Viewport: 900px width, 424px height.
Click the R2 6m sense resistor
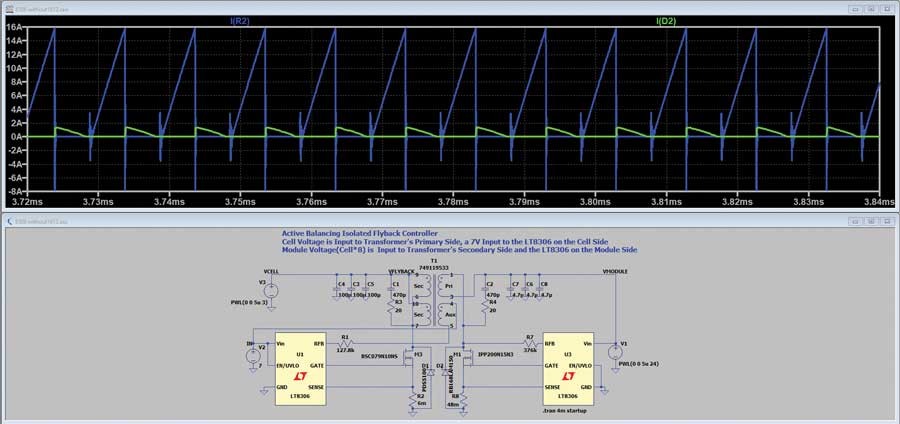[413, 398]
